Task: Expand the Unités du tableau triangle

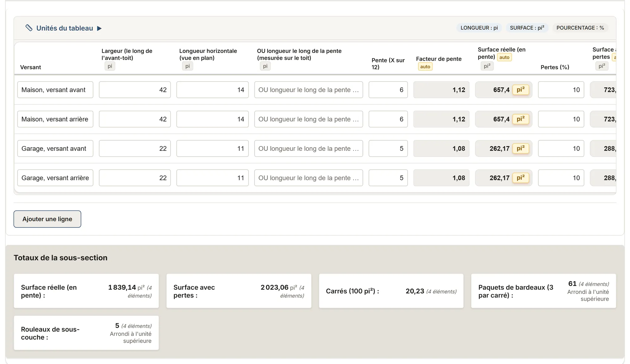Action: pyautogui.click(x=99, y=28)
